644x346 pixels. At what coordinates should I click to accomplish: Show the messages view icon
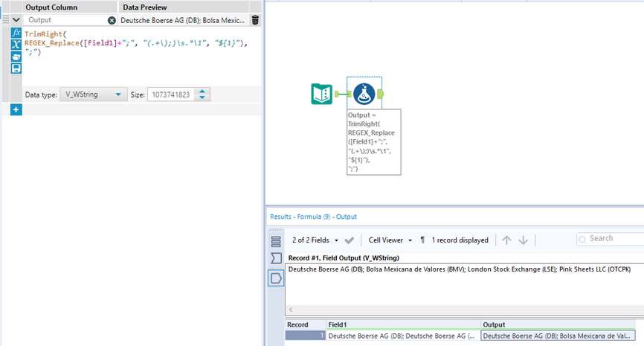coord(276,242)
